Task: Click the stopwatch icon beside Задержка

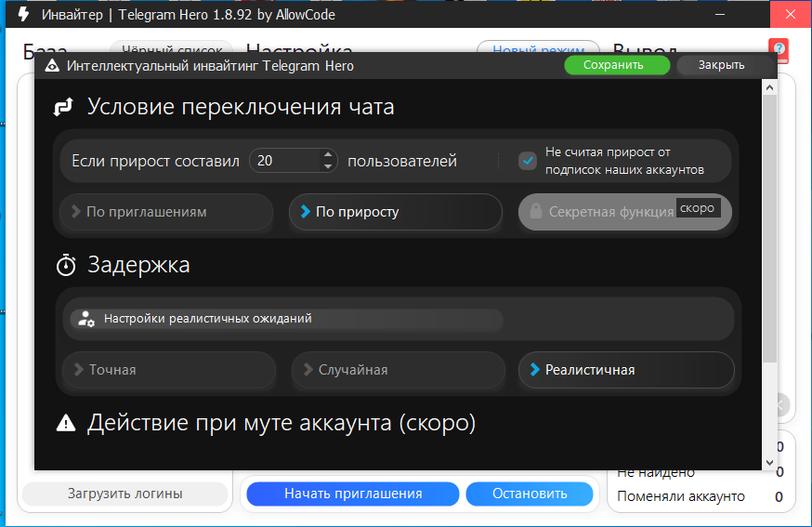Action: (66, 265)
